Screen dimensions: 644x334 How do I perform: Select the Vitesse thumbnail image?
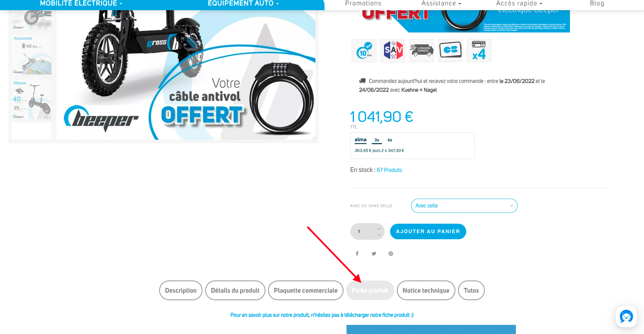pos(32,99)
